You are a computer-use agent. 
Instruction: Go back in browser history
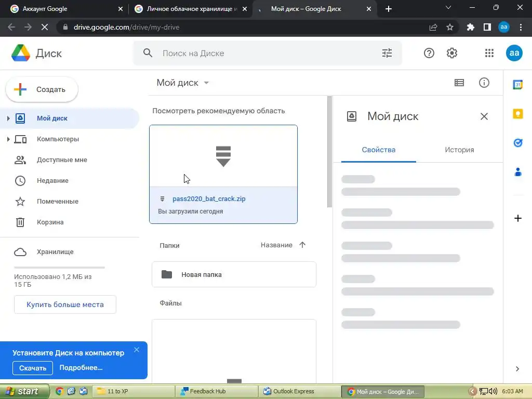coord(11,27)
